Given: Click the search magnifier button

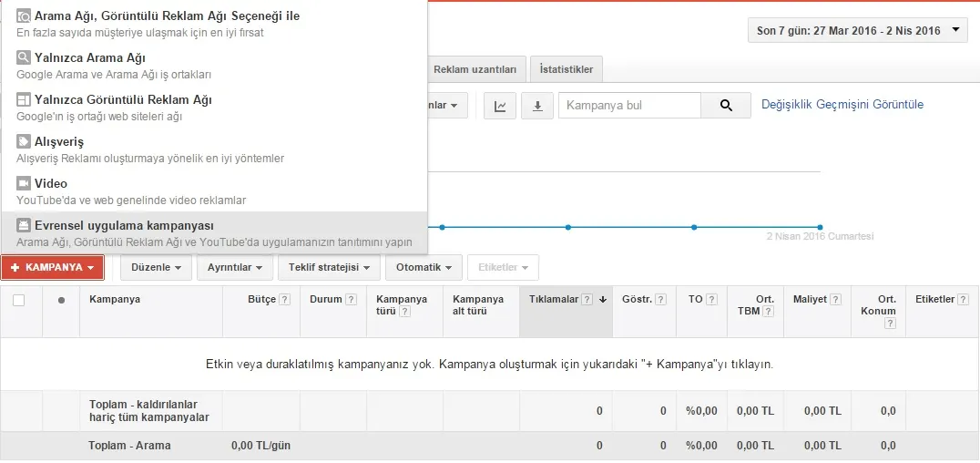Looking at the screenshot, I should coord(726,105).
